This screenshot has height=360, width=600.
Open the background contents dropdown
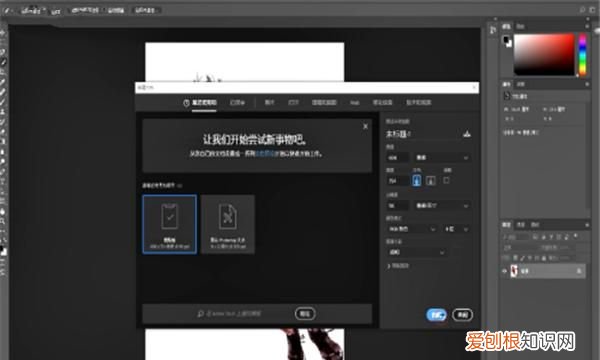(x=416, y=252)
